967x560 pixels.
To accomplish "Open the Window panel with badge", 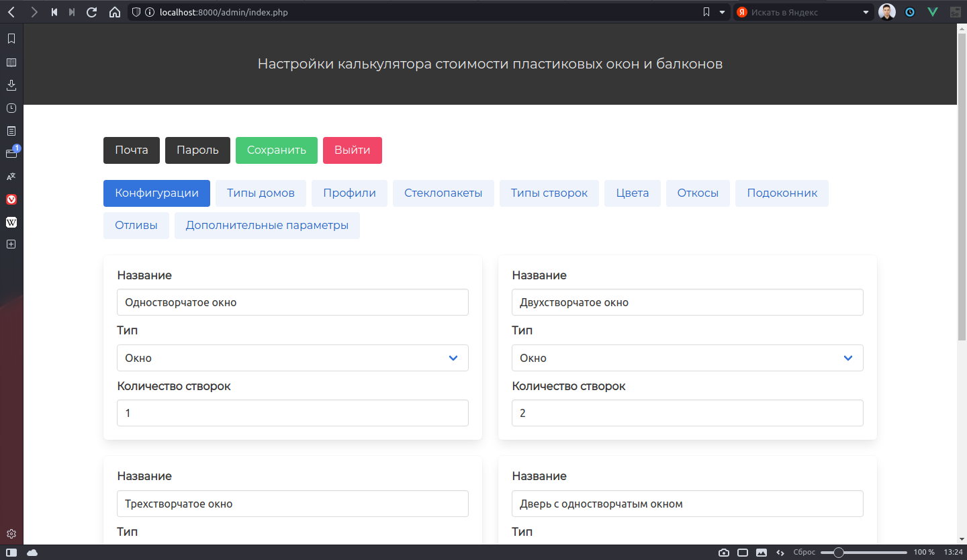I will point(11,153).
